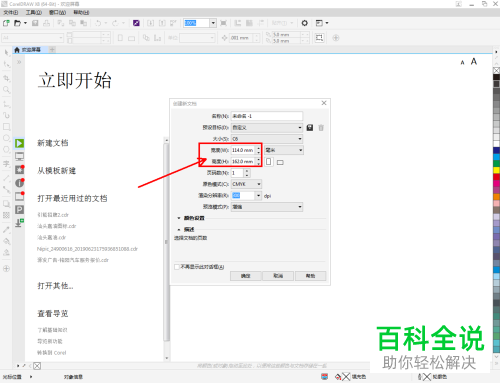Viewport: 500px width, 383px height.
Task: Click the green Get Started play icon
Action: click(19, 143)
